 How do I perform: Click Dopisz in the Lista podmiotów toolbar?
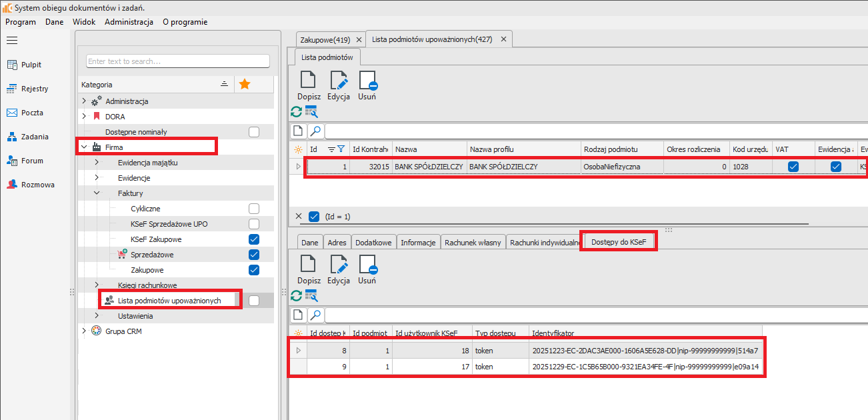coord(309,85)
